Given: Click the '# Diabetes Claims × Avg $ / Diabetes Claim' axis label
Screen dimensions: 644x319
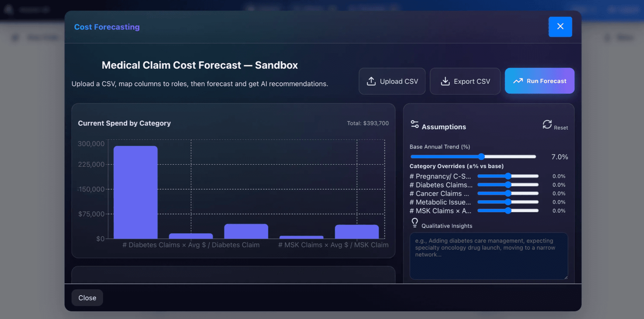Looking at the screenshot, I should tap(191, 245).
